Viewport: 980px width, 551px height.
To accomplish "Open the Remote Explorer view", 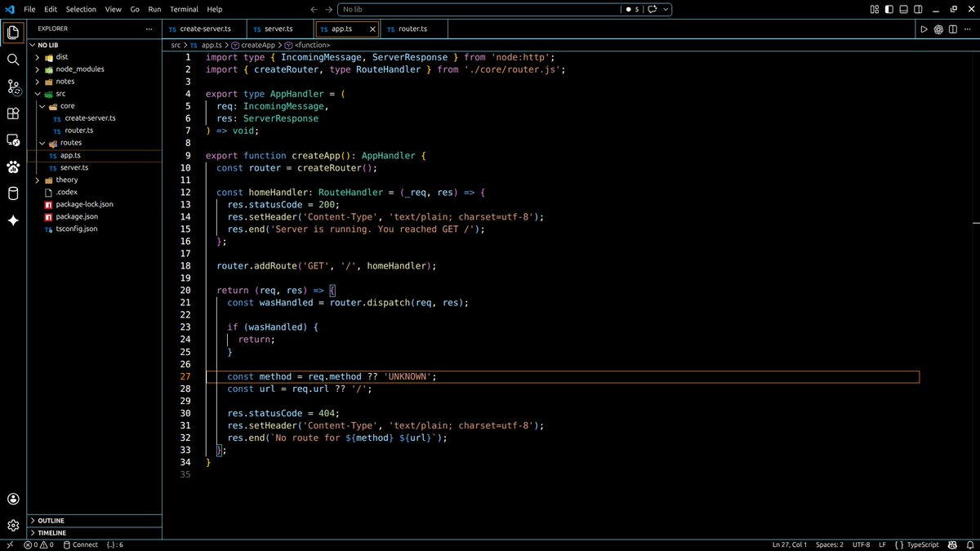I will point(13,140).
